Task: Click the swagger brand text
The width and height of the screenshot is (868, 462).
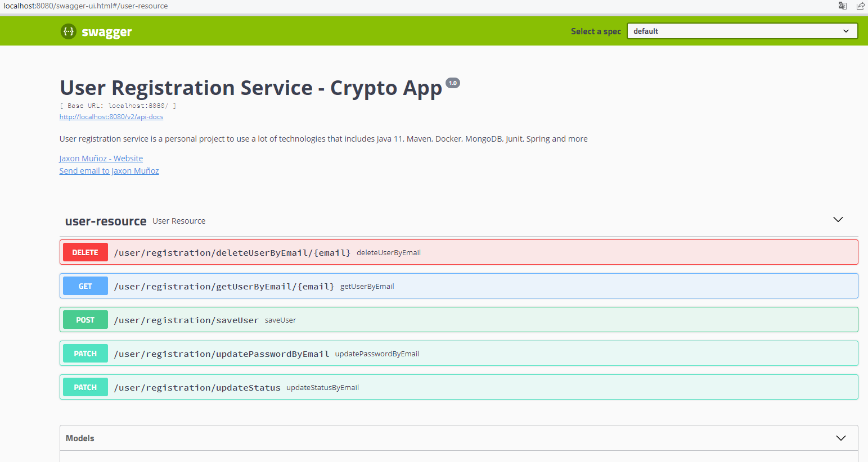Action: [x=106, y=32]
